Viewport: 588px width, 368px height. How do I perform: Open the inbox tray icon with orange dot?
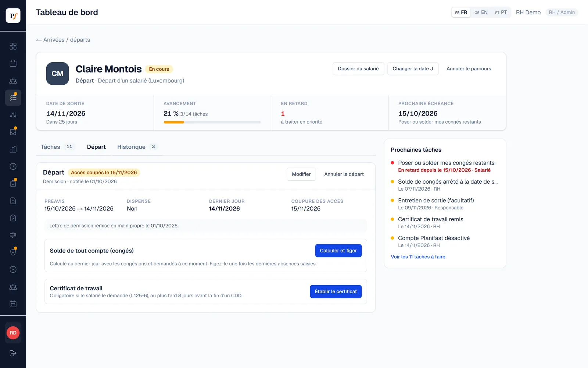[x=13, y=132]
